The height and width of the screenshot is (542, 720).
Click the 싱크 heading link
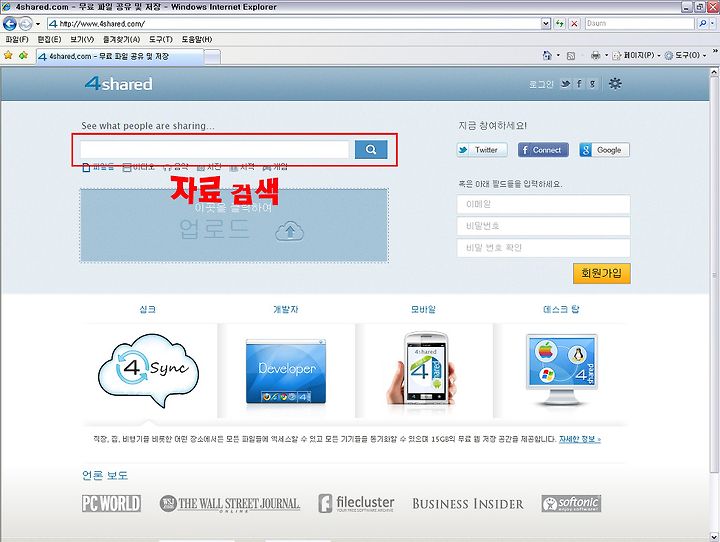click(147, 310)
